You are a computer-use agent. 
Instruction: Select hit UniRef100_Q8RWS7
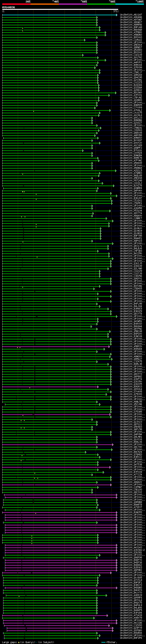click(131, 47)
